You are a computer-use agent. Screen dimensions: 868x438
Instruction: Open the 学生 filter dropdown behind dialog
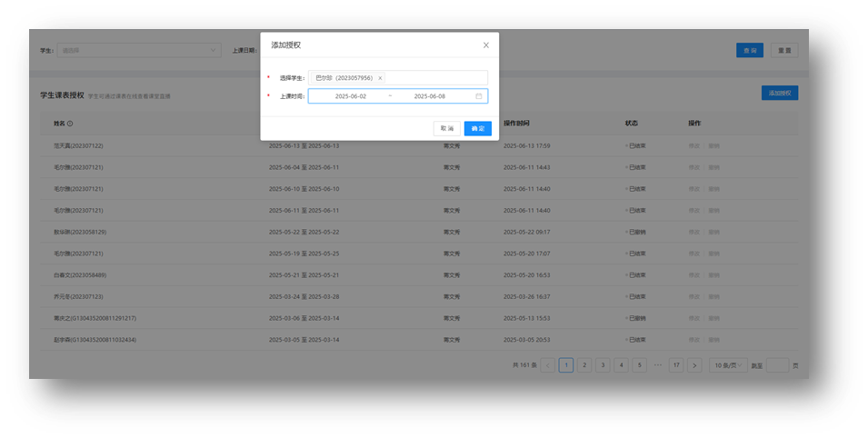tap(139, 50)
